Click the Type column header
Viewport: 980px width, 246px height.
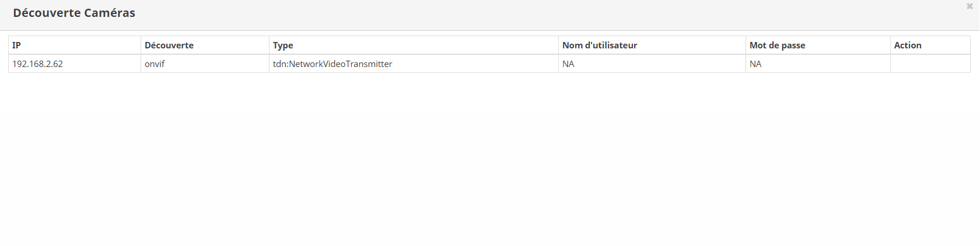click(x=283, y=45)
